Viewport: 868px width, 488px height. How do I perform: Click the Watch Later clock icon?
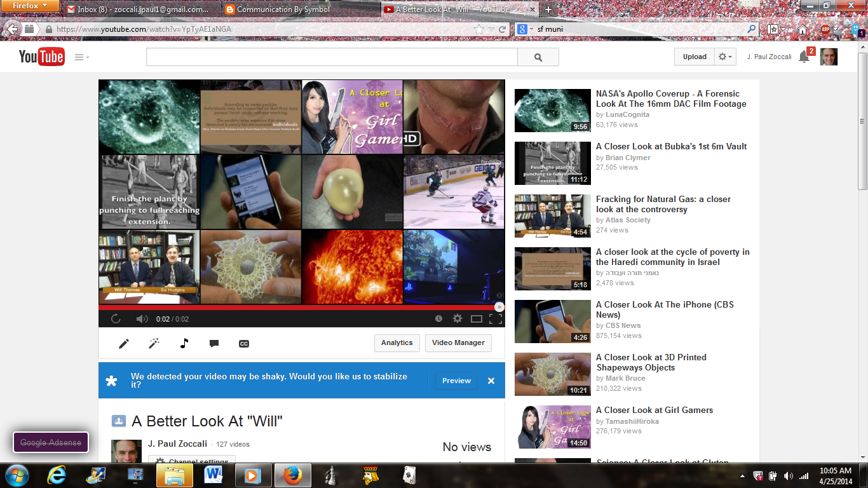click(438, 319)
